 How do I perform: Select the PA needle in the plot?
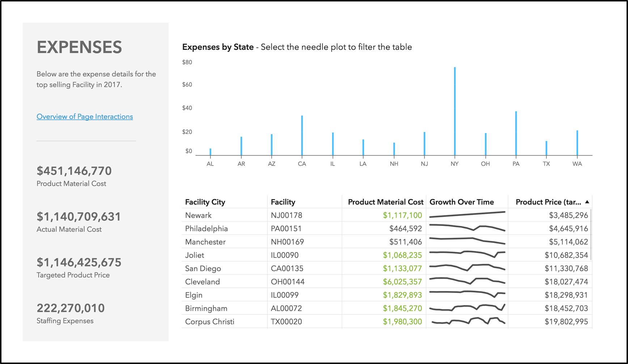pyautogui.click(x=516, y=134)
